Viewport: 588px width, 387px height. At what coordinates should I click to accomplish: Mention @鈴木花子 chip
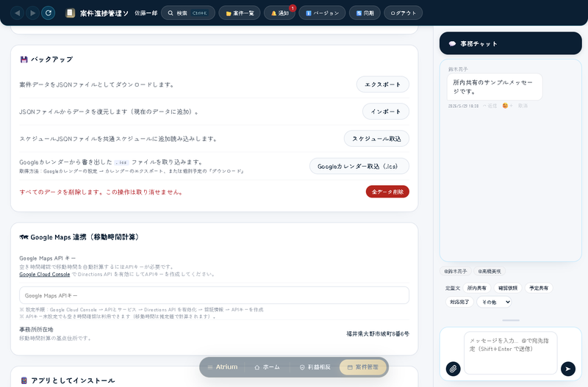tap(455, 271)
